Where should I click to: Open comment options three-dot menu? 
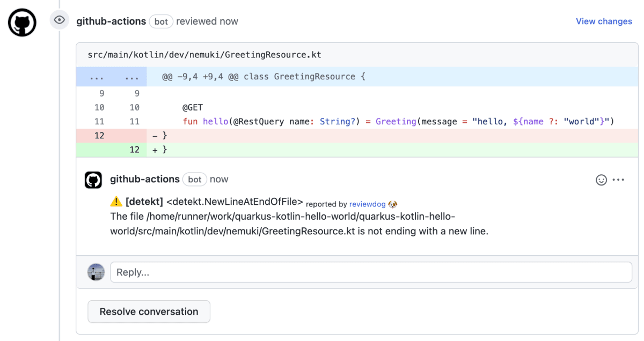[x=618, y=180]
